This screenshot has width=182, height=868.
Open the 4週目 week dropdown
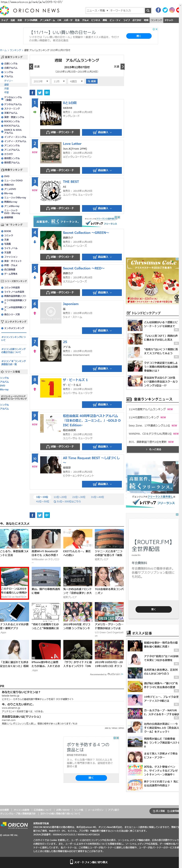[x=76, y=81]
